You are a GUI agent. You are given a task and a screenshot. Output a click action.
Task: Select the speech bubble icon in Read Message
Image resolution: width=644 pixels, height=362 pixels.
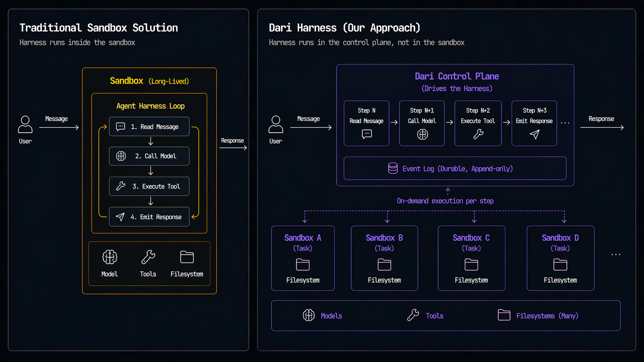(120, 127)
